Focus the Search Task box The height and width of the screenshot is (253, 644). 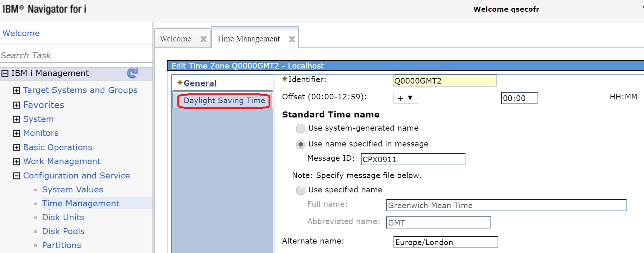coord(75,55)
